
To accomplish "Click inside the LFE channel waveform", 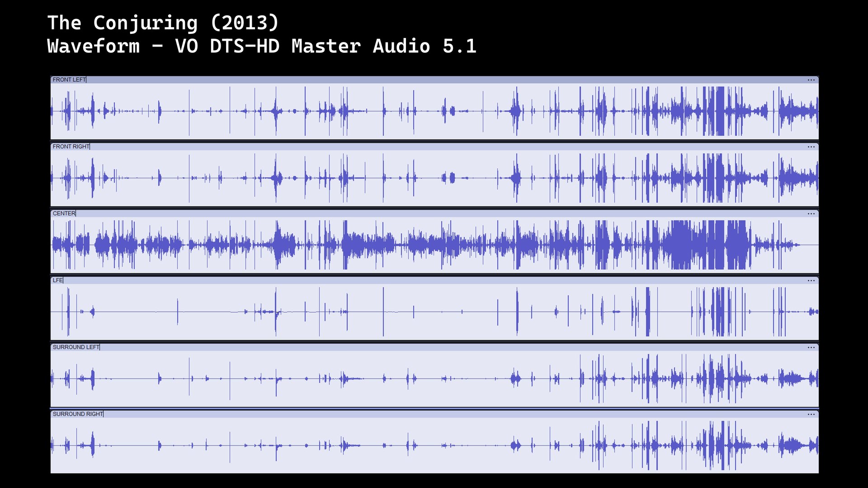I will 434,312.
